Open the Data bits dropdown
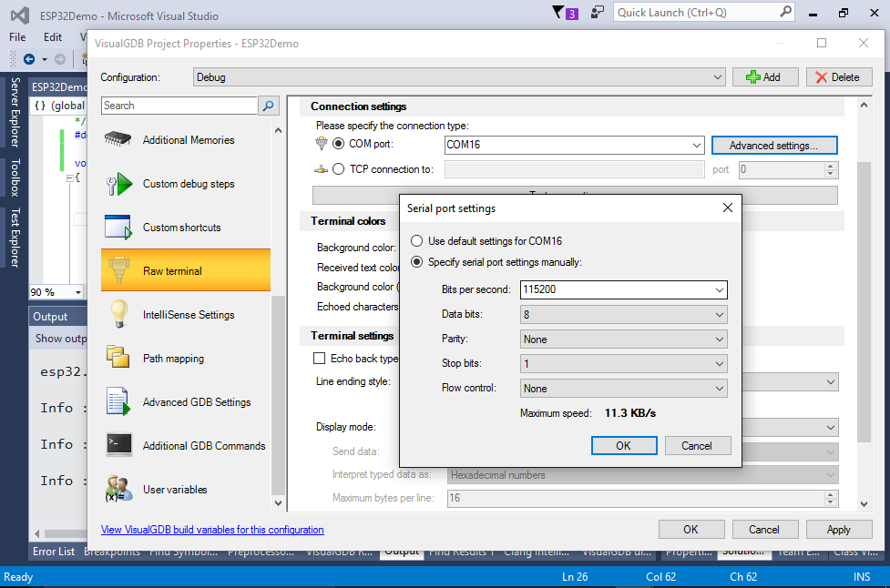Image resolution: width=890 pixels, height=588 pixels. (623, 315)
